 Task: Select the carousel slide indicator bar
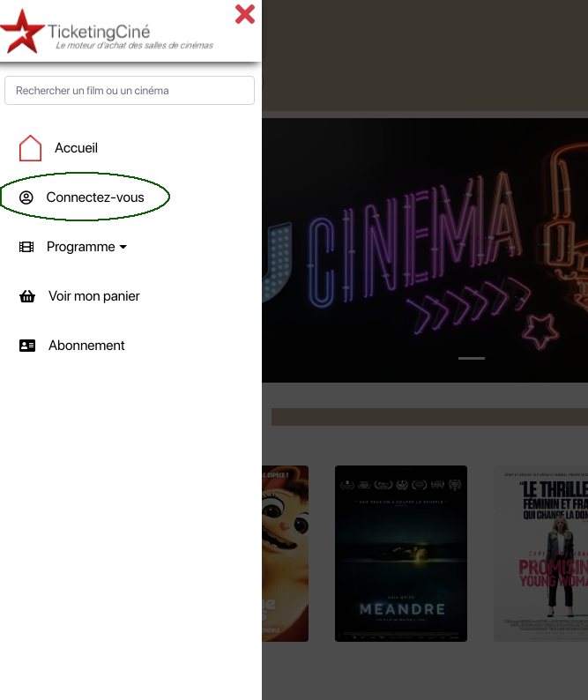472,358
